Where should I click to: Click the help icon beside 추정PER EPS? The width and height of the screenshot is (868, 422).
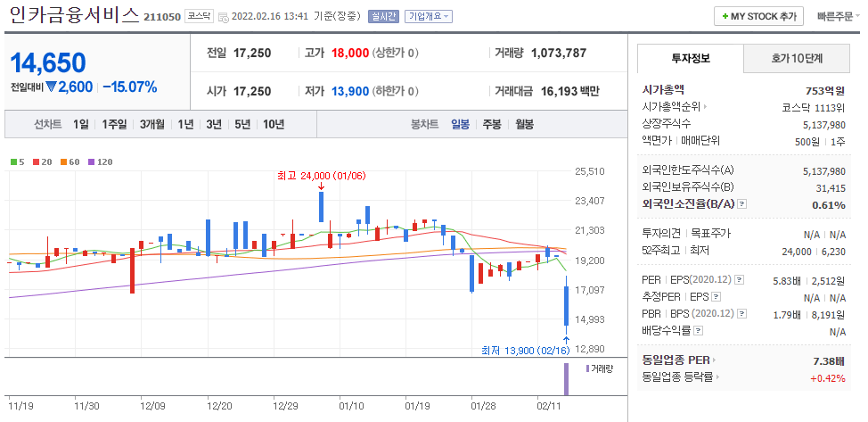[717, 297]
